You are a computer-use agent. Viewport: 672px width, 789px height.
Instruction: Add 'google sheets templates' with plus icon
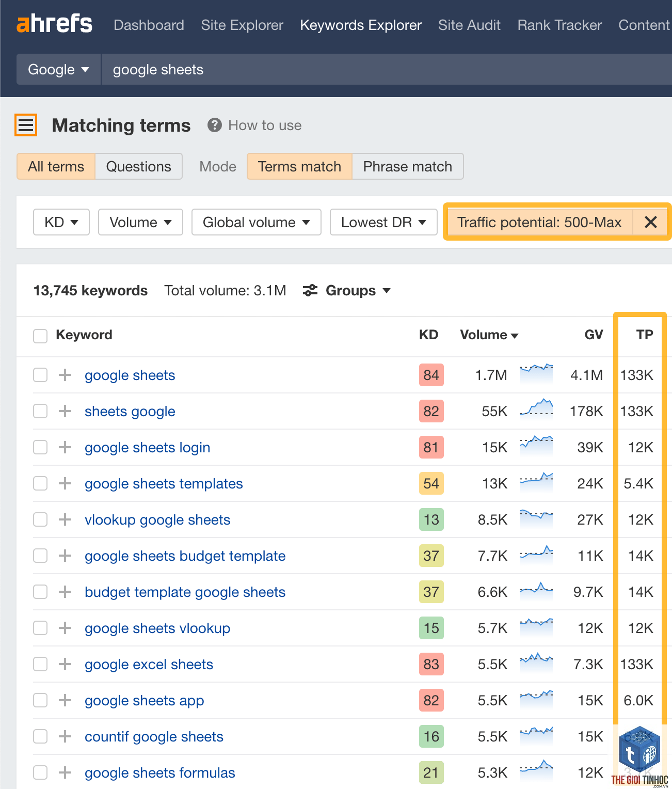click(65, 483)
